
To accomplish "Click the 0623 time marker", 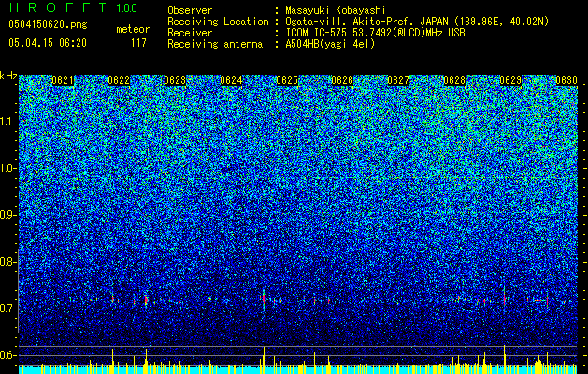I will (175, 80).
